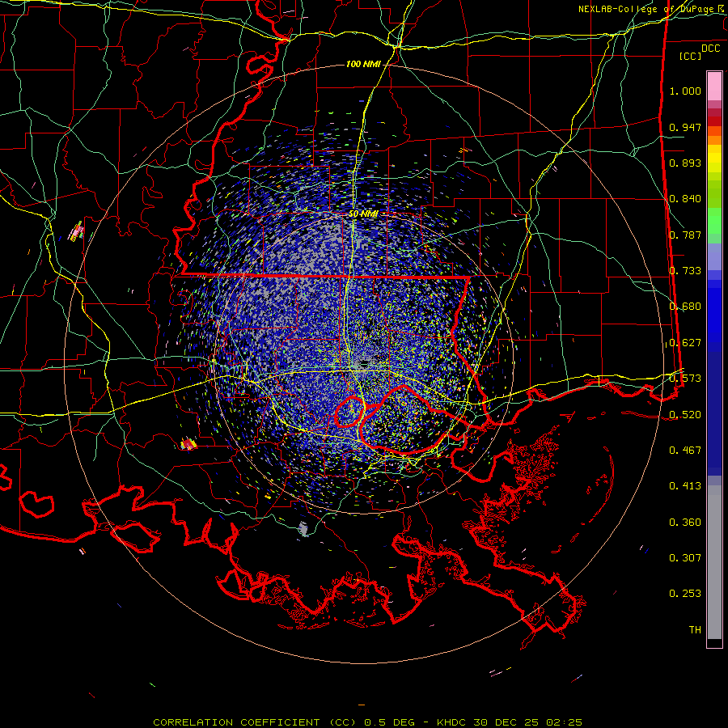Click the gray echo blob south of radar

pyautogui.click(x=303, y=528)
